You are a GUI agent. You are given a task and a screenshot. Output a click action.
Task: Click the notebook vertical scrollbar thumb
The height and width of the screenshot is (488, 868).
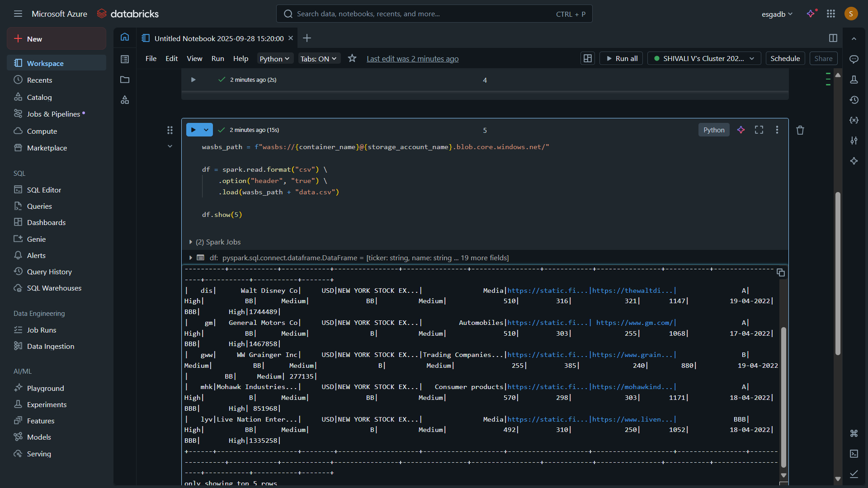[838, 273]
